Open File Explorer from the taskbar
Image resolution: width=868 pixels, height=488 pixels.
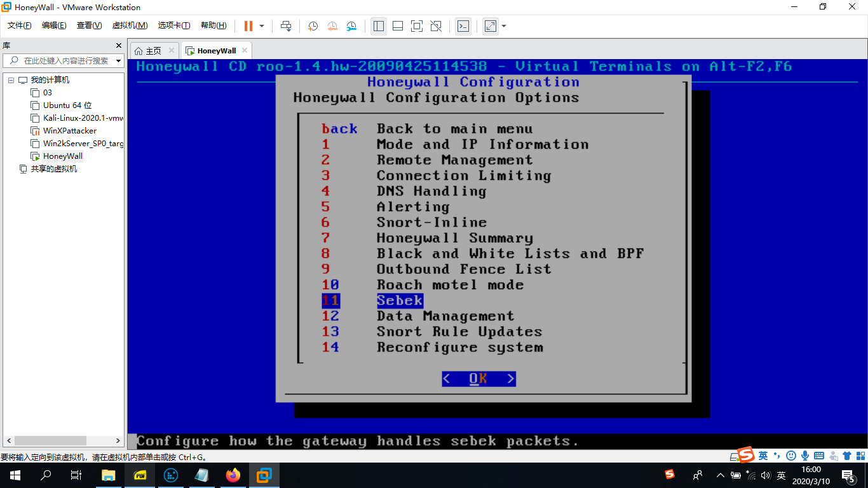(x=109, y=475)
